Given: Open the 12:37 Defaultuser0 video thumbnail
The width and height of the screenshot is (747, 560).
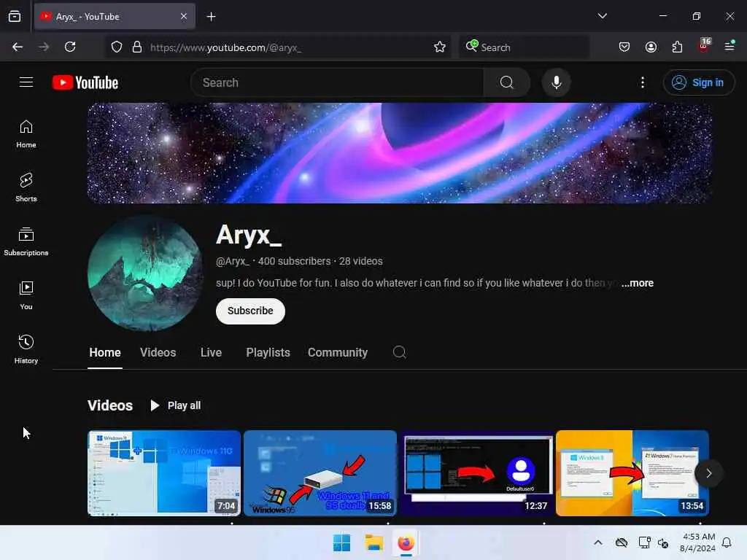Looking at the screenshot, I should tap(476, 472).
